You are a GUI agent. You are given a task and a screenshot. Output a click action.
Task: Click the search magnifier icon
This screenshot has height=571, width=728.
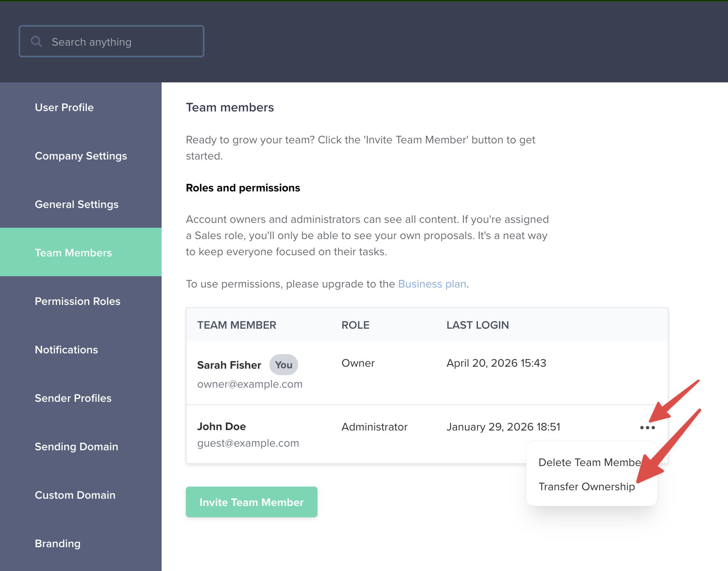pos(36,42)
